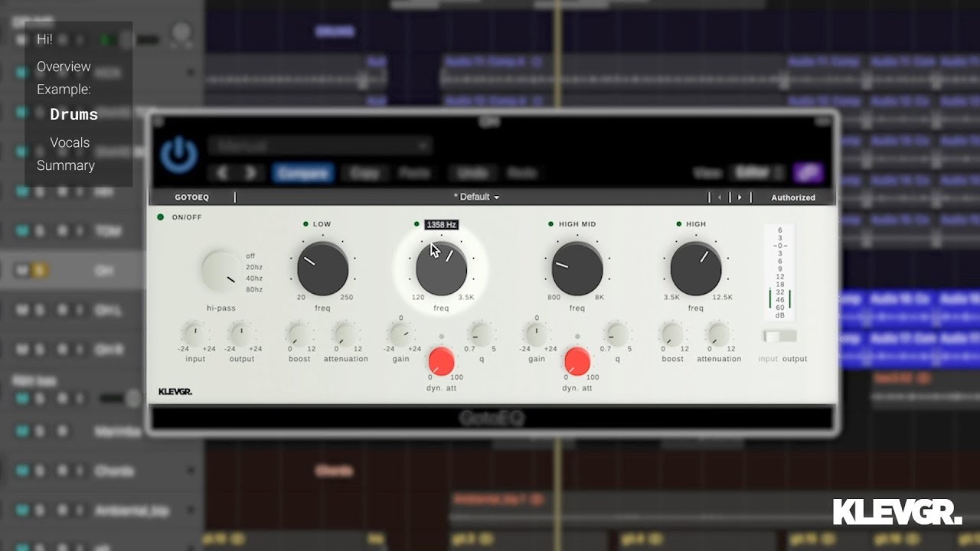
Task: Select the Vocals chapter
Action: coord(70,142)
